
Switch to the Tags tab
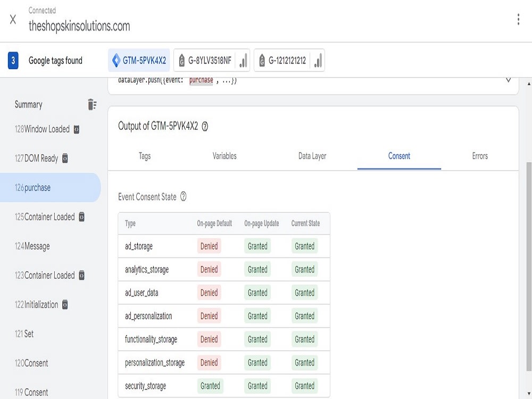coord(145,156)
